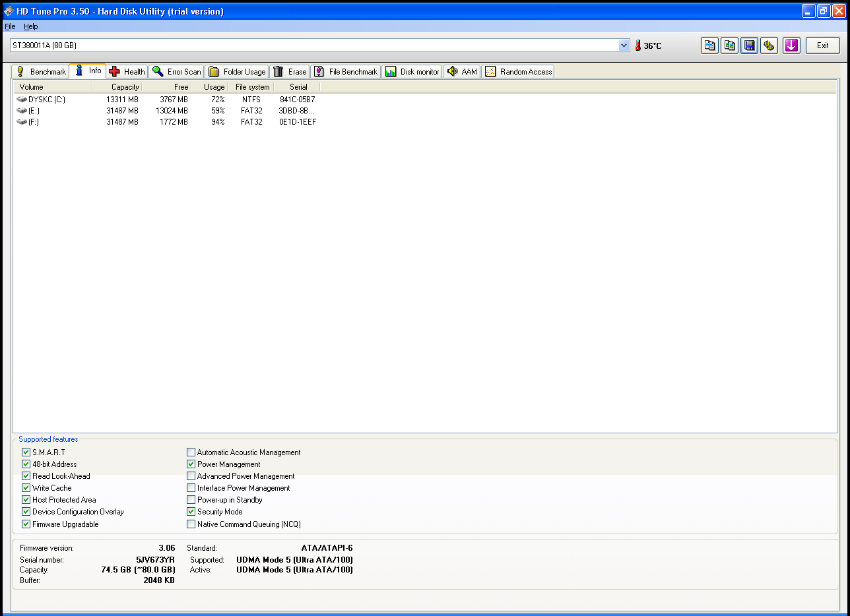Sort by the Serial column header

(296, 87)
